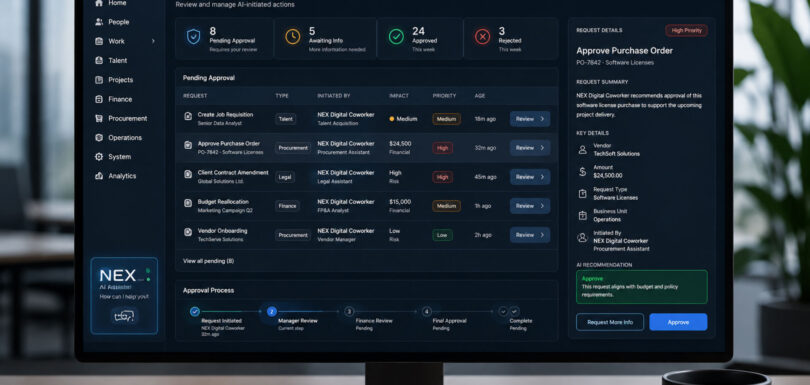Click the 24 Approved card
The image size is (810, 385).
coord(420,39)
